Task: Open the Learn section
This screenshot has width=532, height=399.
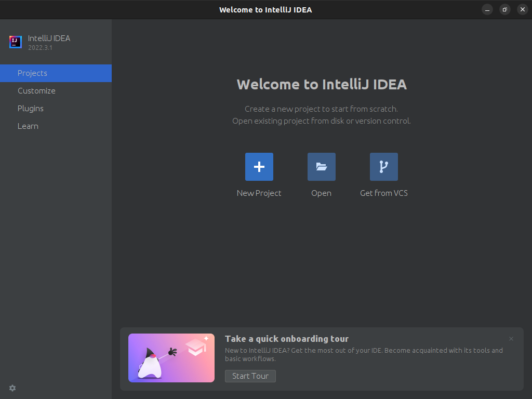Action: [x=28, y=126]
